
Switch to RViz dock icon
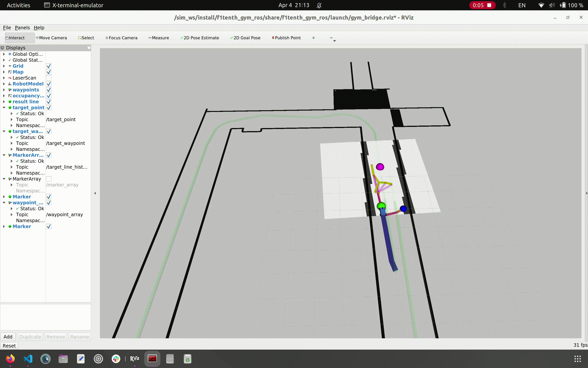pos(135,358)
